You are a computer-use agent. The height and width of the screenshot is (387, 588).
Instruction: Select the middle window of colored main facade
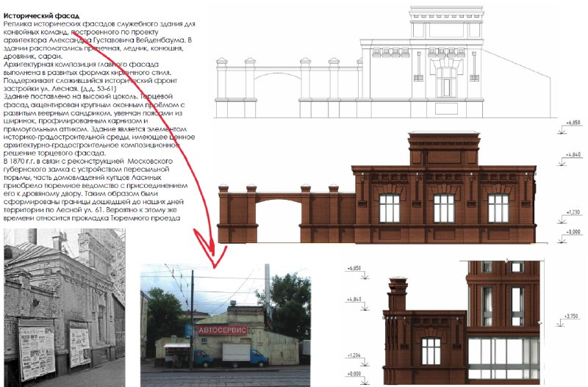(x=444, y=209)
